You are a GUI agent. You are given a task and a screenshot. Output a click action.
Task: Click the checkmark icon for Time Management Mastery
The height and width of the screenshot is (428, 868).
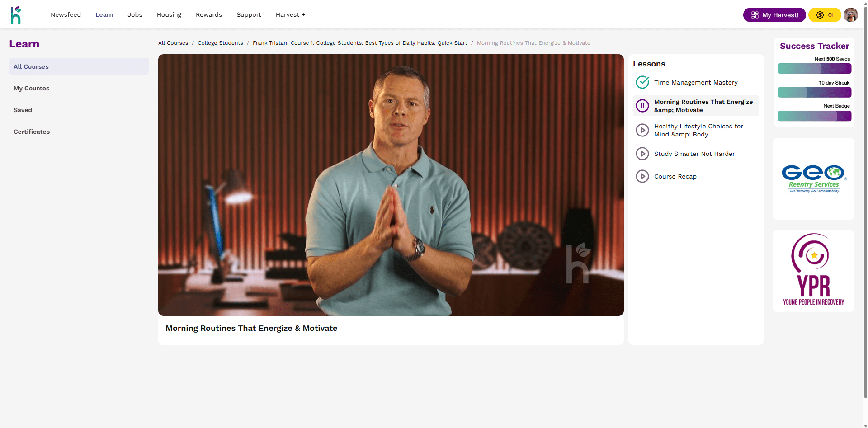click(x=642, y=82)
